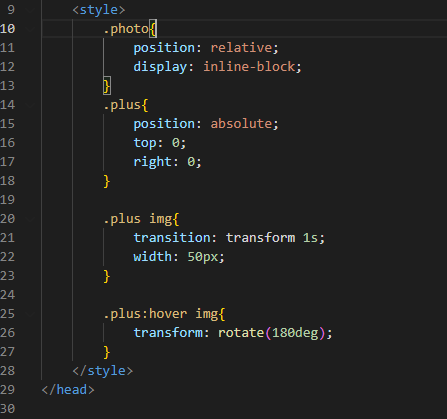Collapse the .photo rule fold chevron at line 10
The height and width of the screenshot is (419, 447).
(30, 29)
